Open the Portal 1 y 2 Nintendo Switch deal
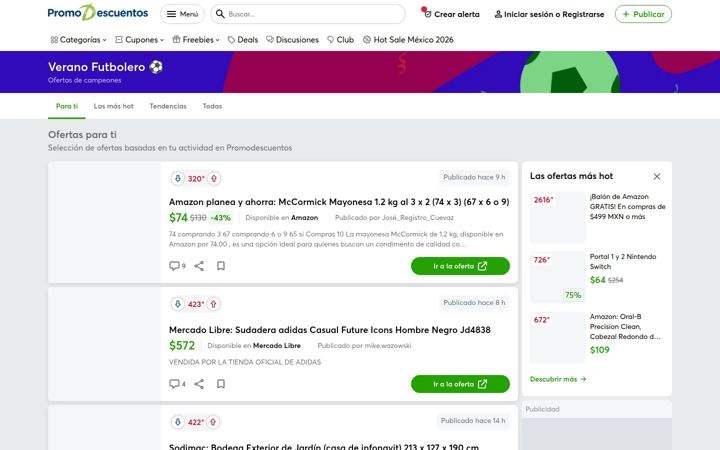The width and height of the screenshot is (720, 450). click(623, 262)
